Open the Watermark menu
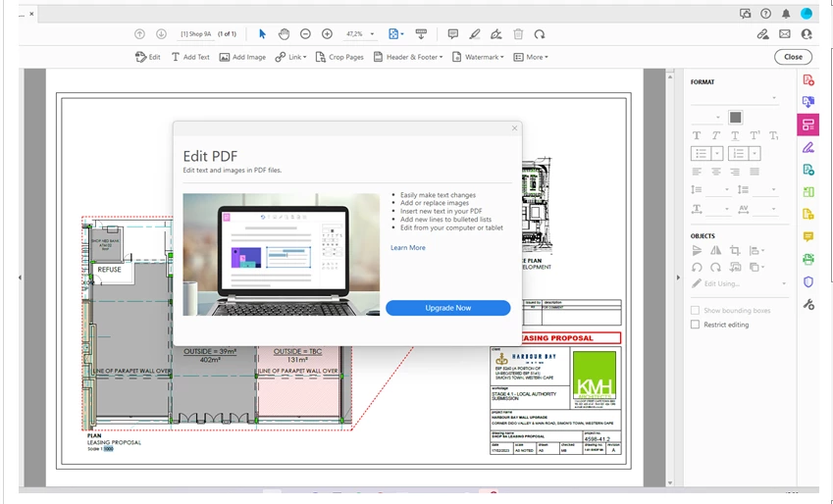Screen dimensions: 833x504 pyautogui.click(x=478, y=57)
